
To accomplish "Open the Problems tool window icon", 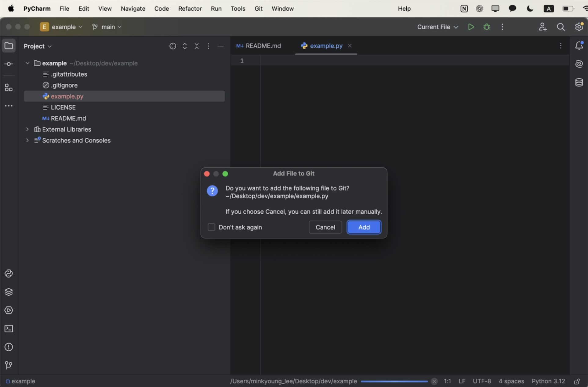I will point(9,347).
